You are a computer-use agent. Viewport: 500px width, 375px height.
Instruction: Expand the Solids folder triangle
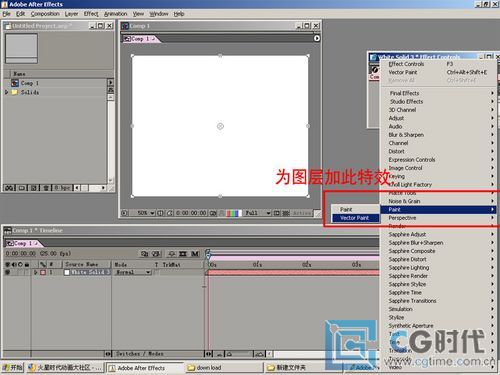(x=6, y=92)
